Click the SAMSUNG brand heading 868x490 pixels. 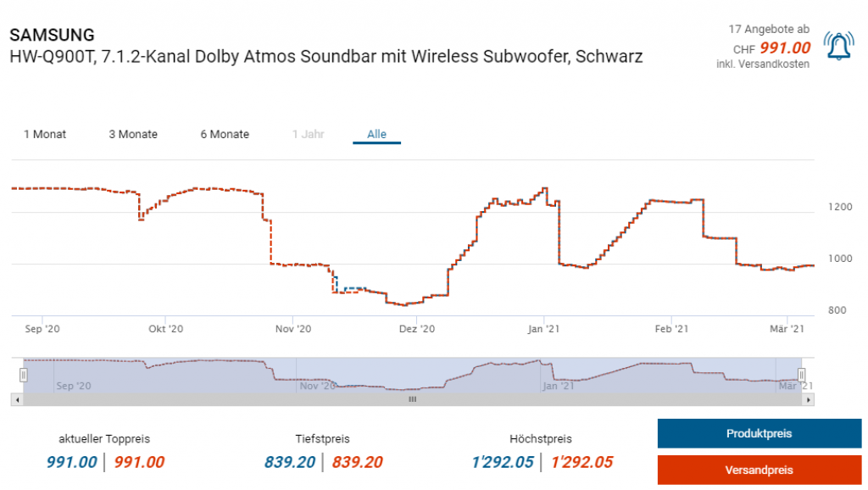click(52, 35)
